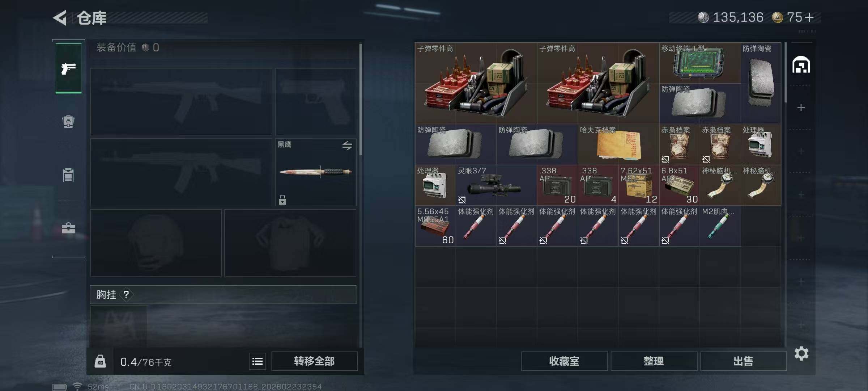
Task: Open the chest rig clipboard sidebar icon
Action: click(x=68, y=175)
